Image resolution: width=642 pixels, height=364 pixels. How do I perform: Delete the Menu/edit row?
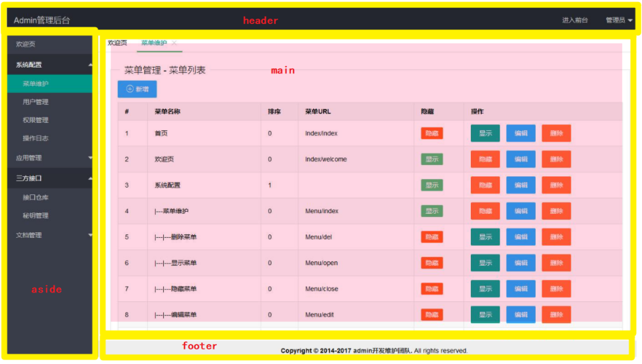pos(556,315)
